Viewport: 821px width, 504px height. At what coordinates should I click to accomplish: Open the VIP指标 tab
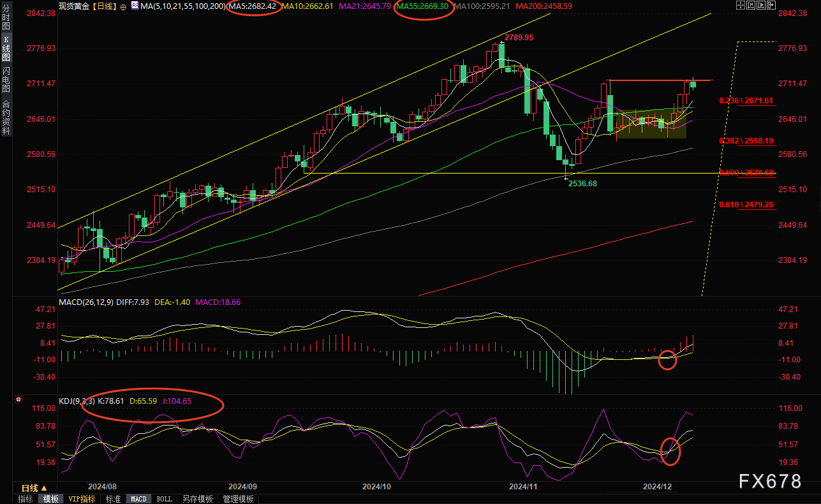[x=82, y=499]
